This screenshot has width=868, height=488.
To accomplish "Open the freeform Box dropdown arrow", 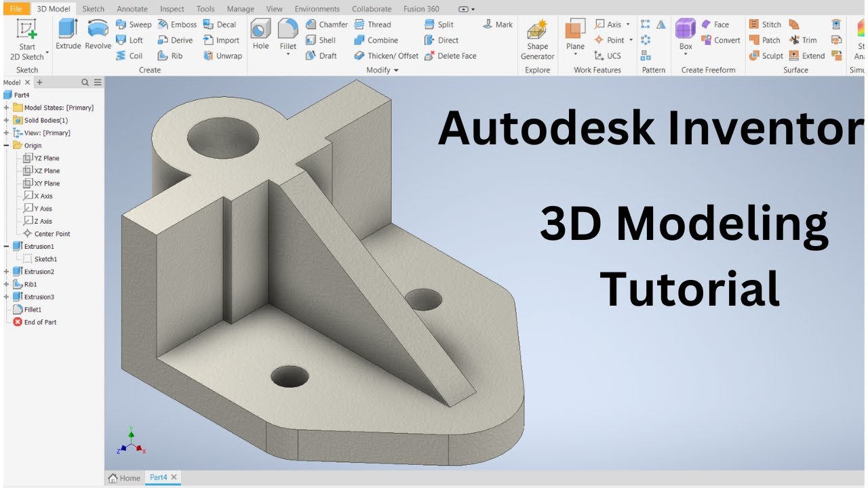I will point(686,55).
